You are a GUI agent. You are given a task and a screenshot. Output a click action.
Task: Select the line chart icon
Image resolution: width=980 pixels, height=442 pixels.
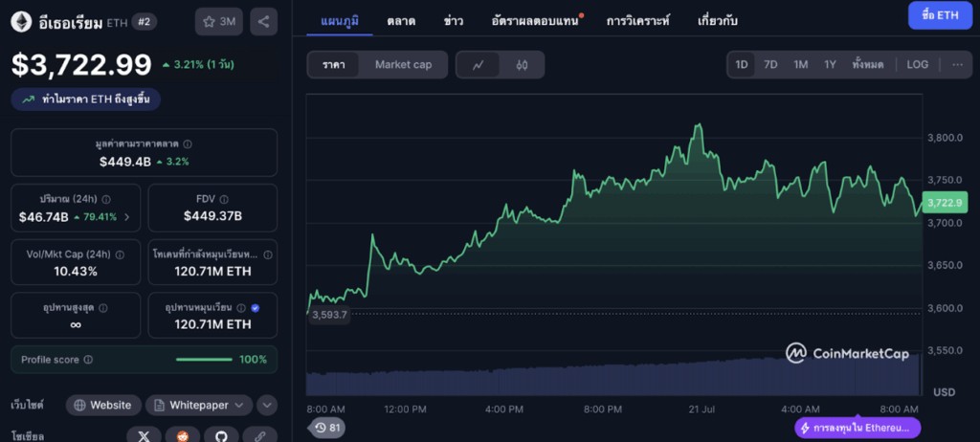[479, 64]
